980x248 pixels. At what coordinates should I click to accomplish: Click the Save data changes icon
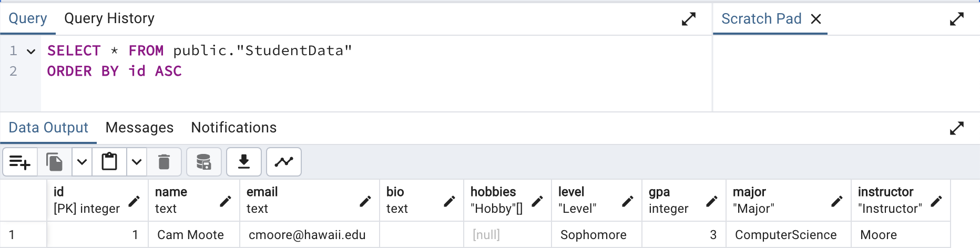tap(203, 162)
